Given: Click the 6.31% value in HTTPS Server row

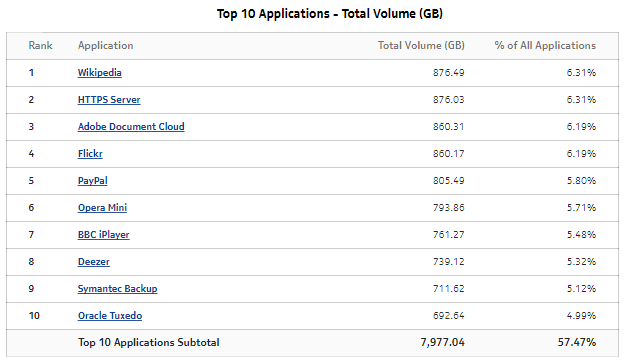Looking at the screenshot, I should [581, 100].
